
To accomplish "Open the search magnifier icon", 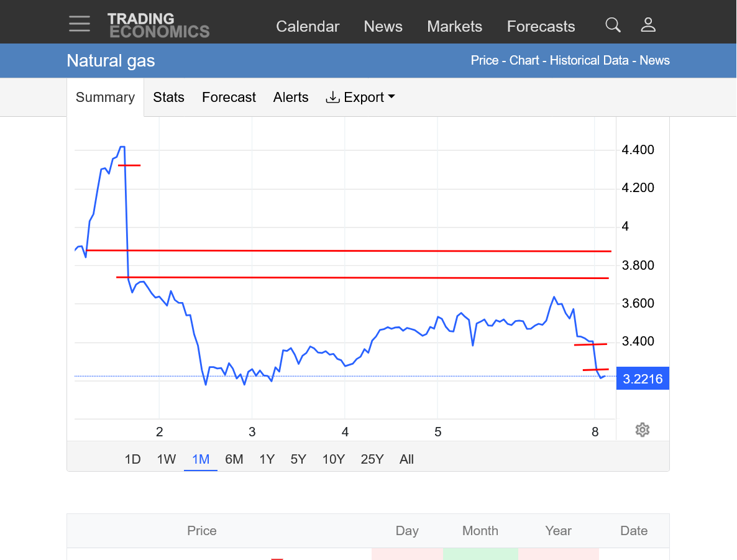I will tap(613, 25).
